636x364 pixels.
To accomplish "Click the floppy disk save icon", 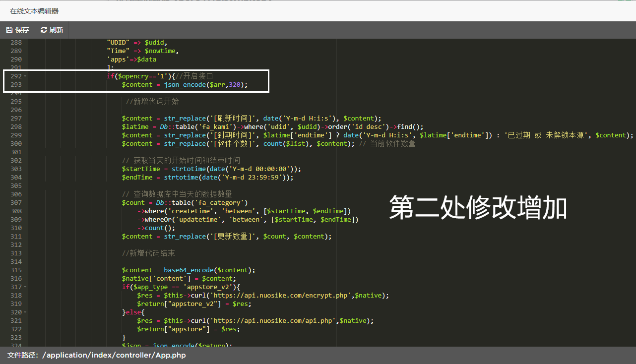I will (9, 30).
